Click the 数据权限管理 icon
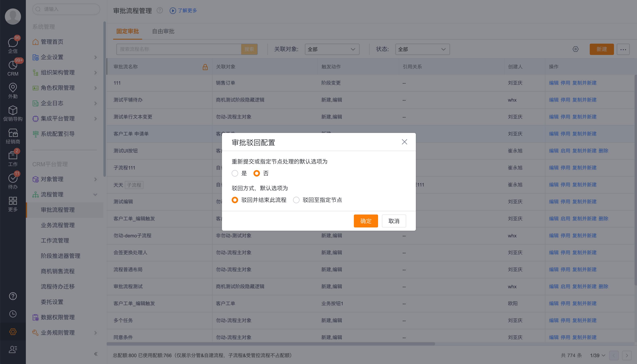This screenshot has width=637, height=364. click(36, 318)
